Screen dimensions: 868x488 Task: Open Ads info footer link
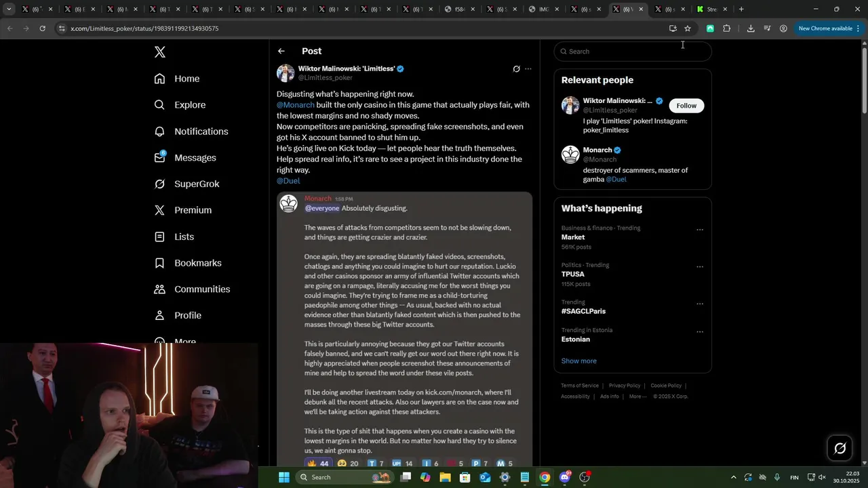pos(610,396)
